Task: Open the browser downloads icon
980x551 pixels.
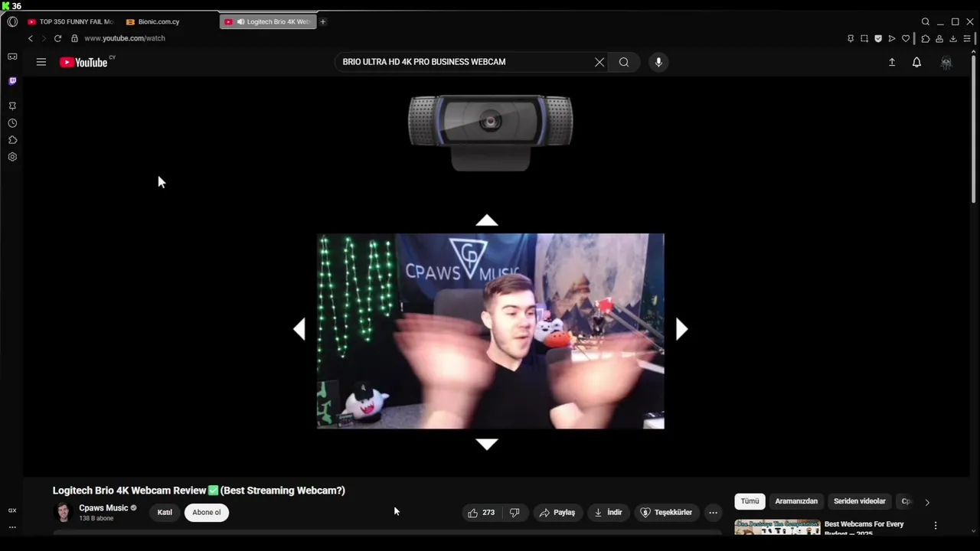Action: click(953, 38)
